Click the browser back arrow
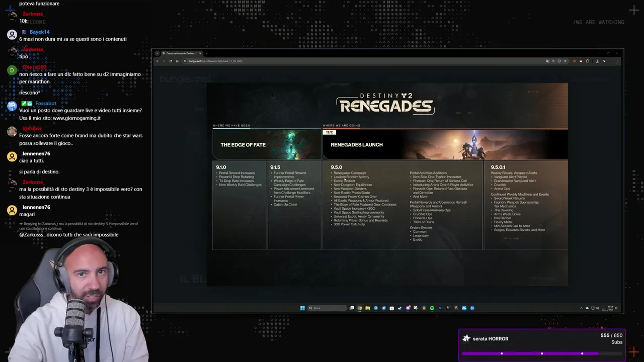This screenshot has width=644, height=362. pyautogui.click(x=157, y=61)
